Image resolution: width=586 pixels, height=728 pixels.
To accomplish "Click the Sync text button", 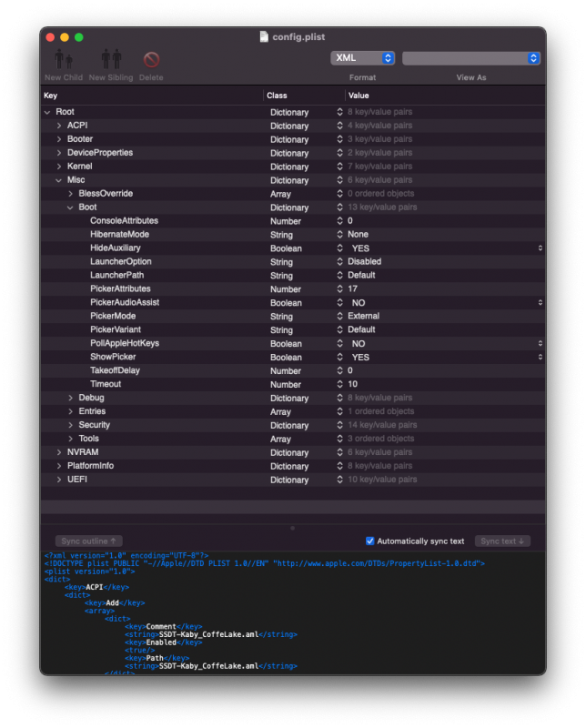I will pos(502,541).
